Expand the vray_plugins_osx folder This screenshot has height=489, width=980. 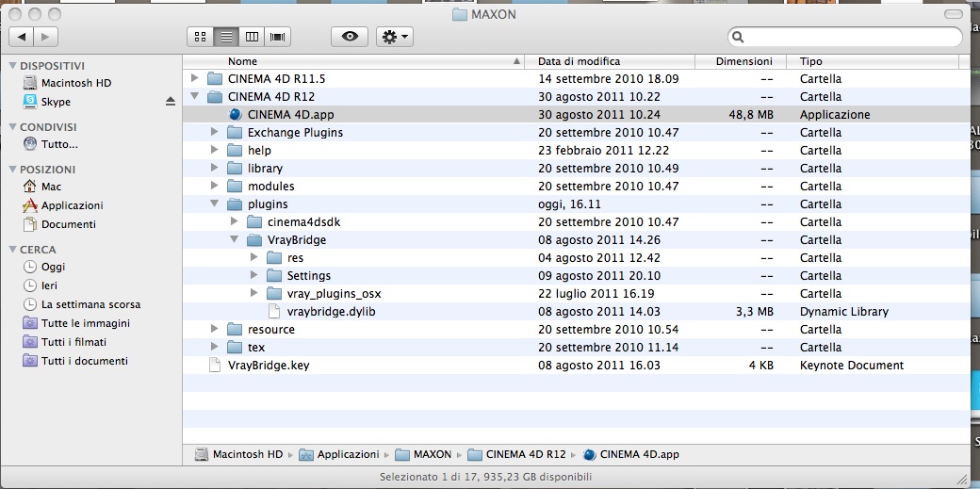pos(253,293)
